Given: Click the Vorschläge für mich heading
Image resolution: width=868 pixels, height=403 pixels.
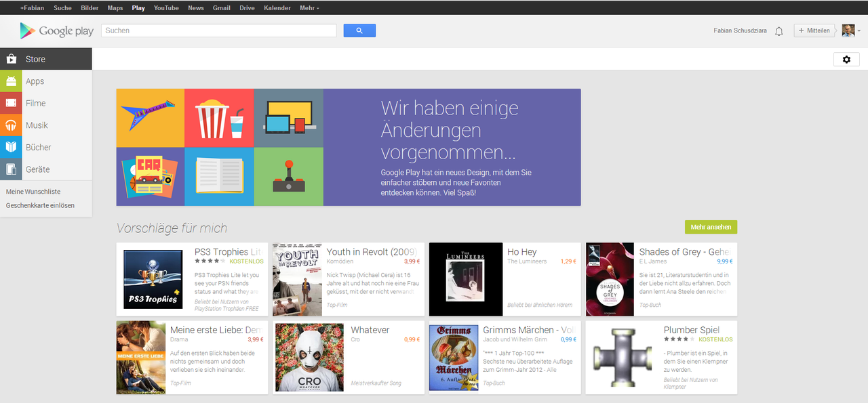Looking at the screenshot, I should pyautogui.click(x=172, y=228).
